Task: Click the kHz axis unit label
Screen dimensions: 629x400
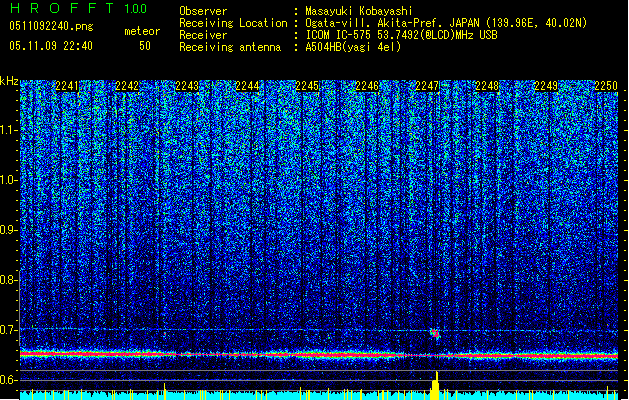Action: pos(9,81)
